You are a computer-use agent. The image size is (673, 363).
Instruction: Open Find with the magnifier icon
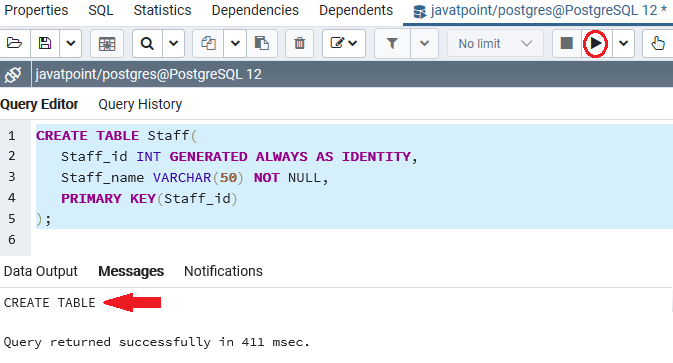pyautogui.click(x=147, y=43)
